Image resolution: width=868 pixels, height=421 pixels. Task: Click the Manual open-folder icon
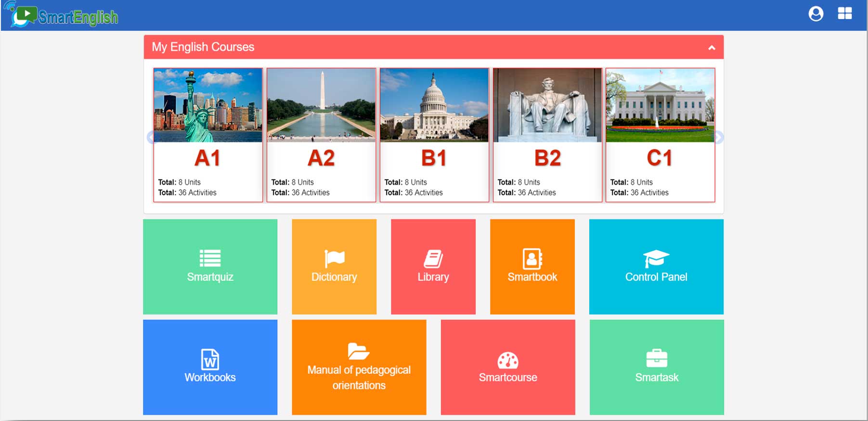(359, 351)
